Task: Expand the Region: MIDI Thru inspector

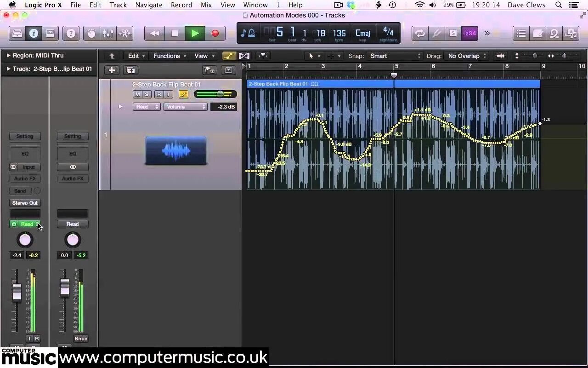Action: [x=8, y=55]
